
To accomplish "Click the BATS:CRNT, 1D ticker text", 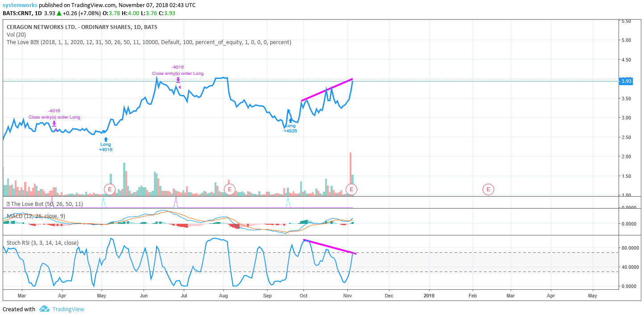I will point(22,13).
